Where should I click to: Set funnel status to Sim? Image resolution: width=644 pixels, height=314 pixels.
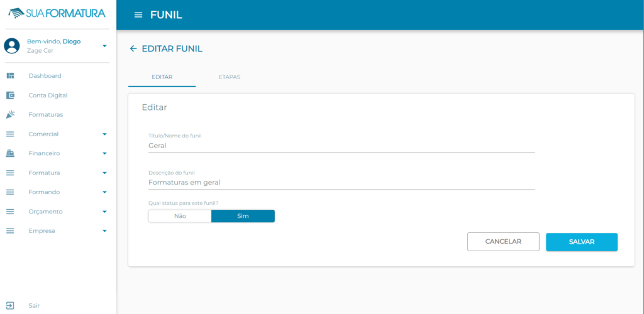243,216
